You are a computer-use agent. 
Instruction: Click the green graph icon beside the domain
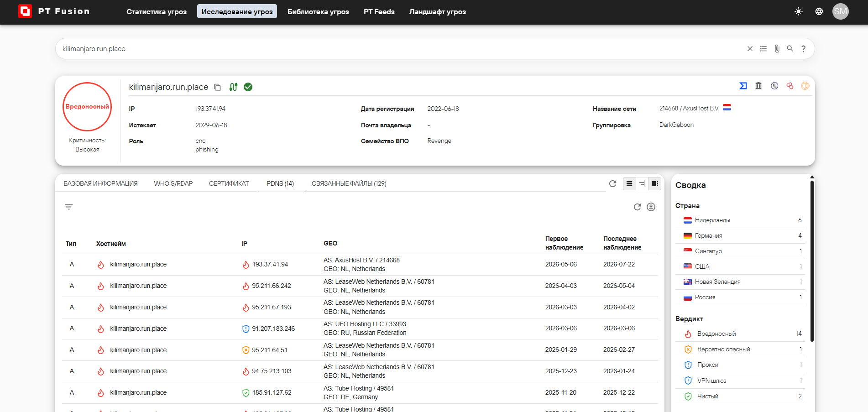233,87
